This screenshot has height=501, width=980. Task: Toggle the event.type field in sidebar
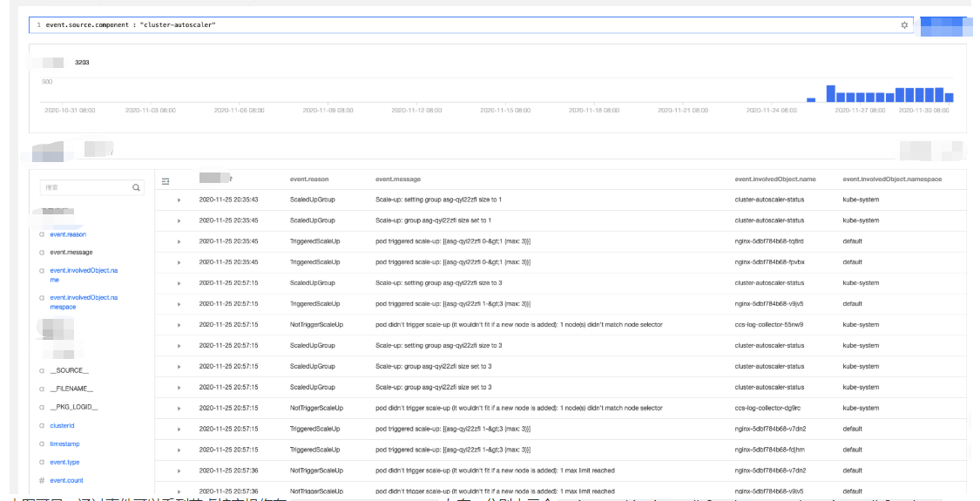64,463
